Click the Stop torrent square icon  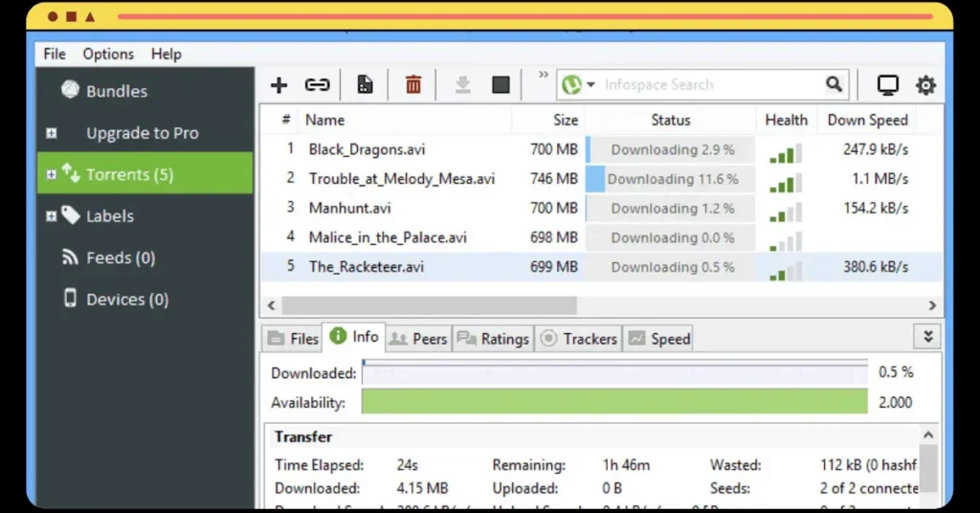tap(501, 84)
